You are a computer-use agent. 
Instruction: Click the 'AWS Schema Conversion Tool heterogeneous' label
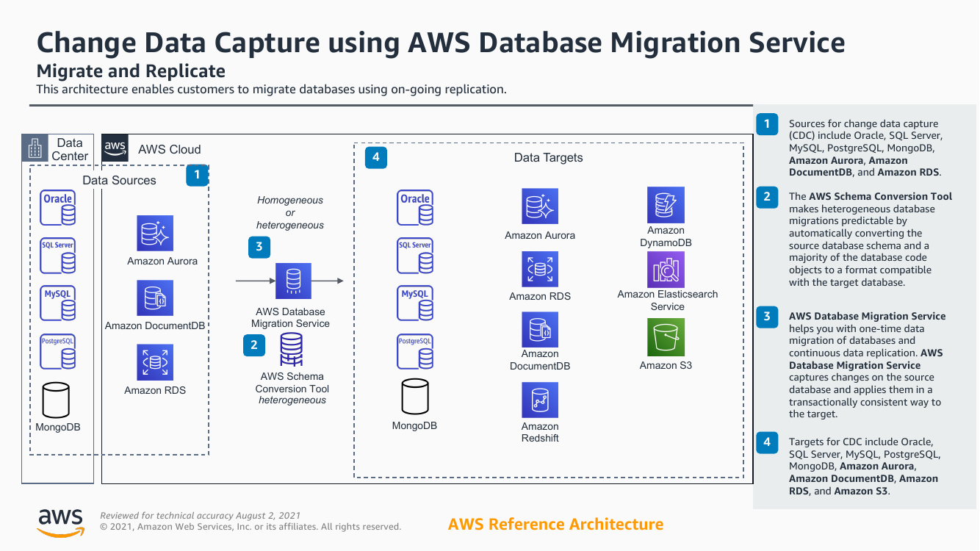coord(292,389)
